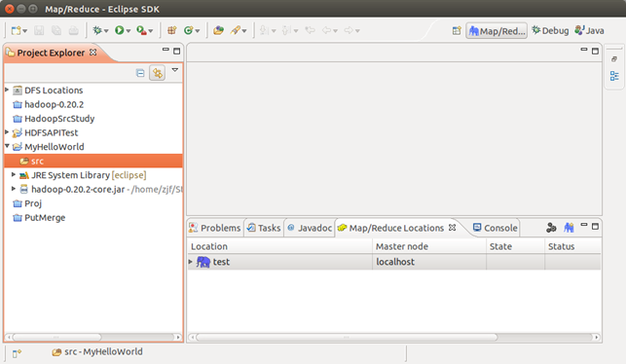This screenshot has width=626, height=364.
Task: Select the hadoop-0.20.2 project
Action: point(54,104)
